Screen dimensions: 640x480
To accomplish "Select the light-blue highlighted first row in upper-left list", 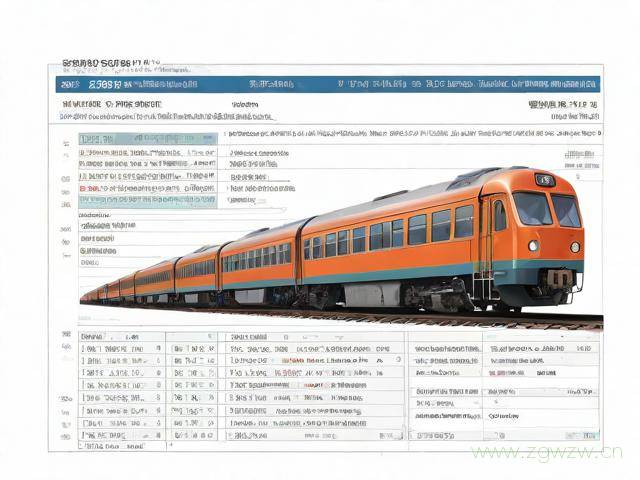I will [147, 139].
